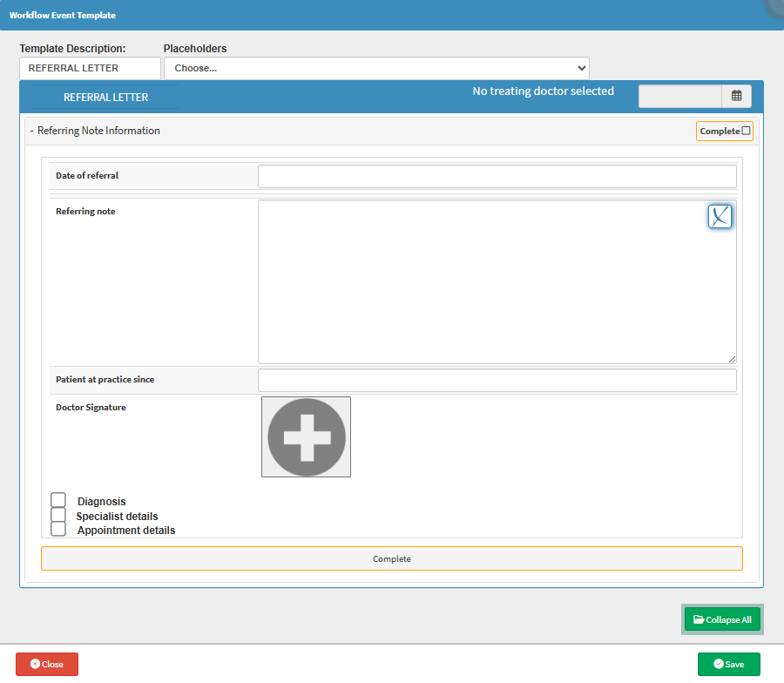Tick the Complete checkbox in section header
The width and height of the screenshot is (784, 683).
point(746,131)
